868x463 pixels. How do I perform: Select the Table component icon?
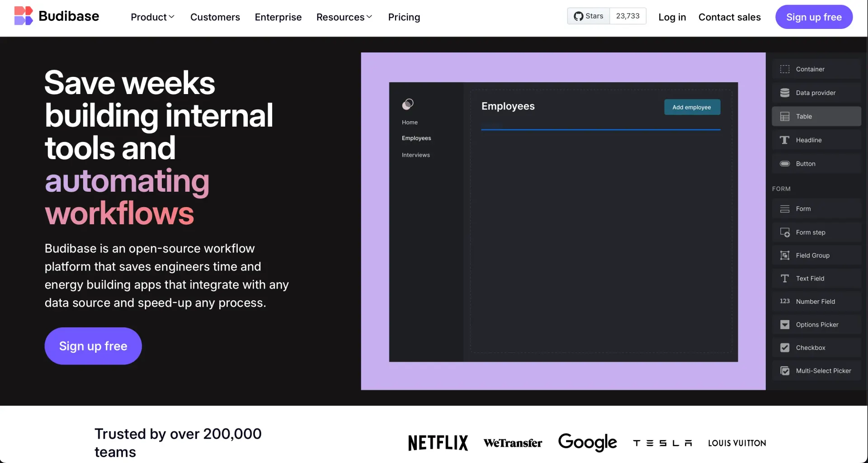coord(785,117)
